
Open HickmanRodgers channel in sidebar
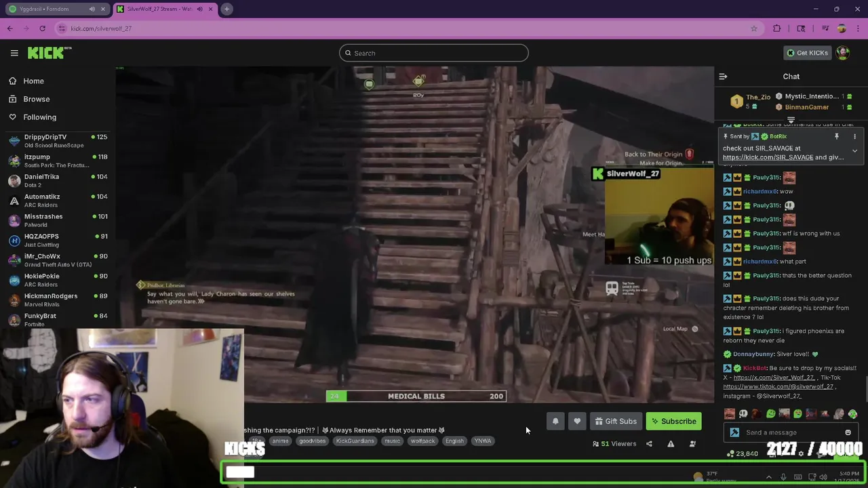58,300
